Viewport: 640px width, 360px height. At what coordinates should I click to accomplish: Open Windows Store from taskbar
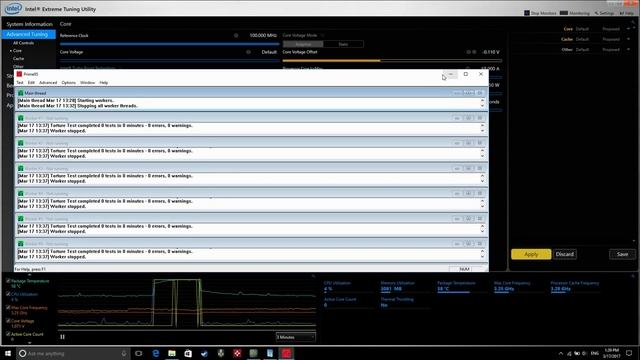tap(188, 353)
